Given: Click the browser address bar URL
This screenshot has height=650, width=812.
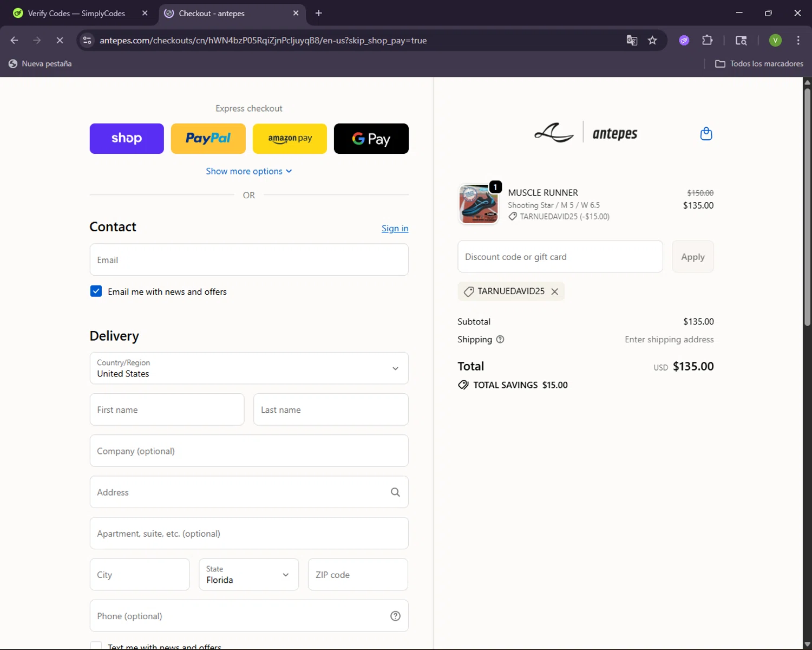Looking at the screenshot, I should pos(263,41).
